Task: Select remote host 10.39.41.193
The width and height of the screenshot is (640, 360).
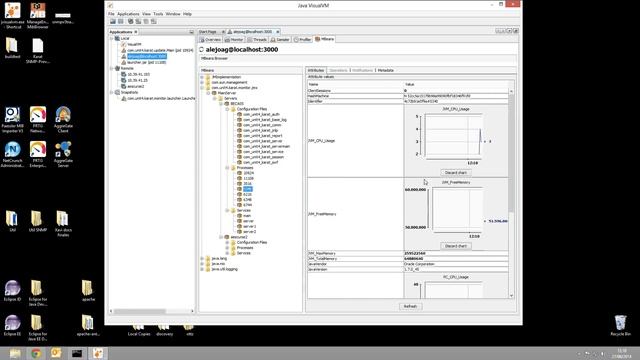Action: 138,74
